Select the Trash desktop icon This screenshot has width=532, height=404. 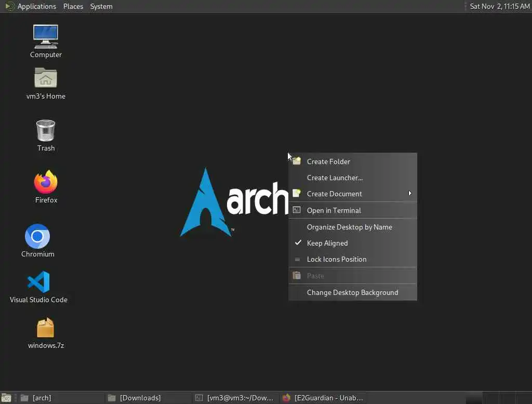pyautogui.click(x=46, y=136)
